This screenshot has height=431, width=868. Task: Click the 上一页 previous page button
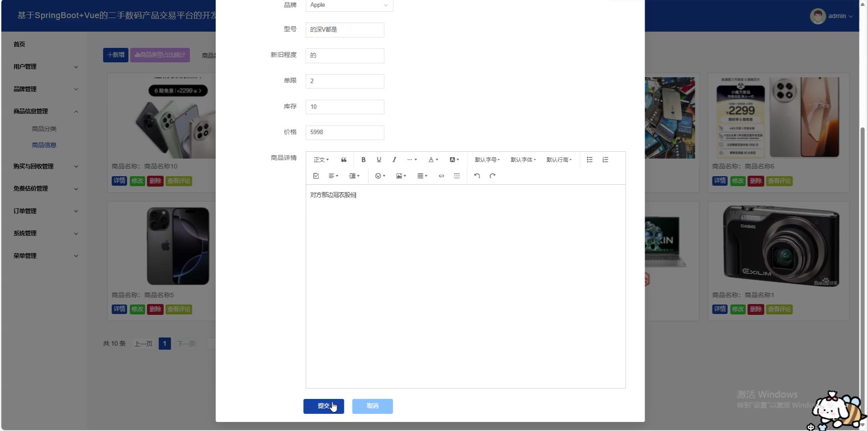pyautogui.click(x=143, y=344)
